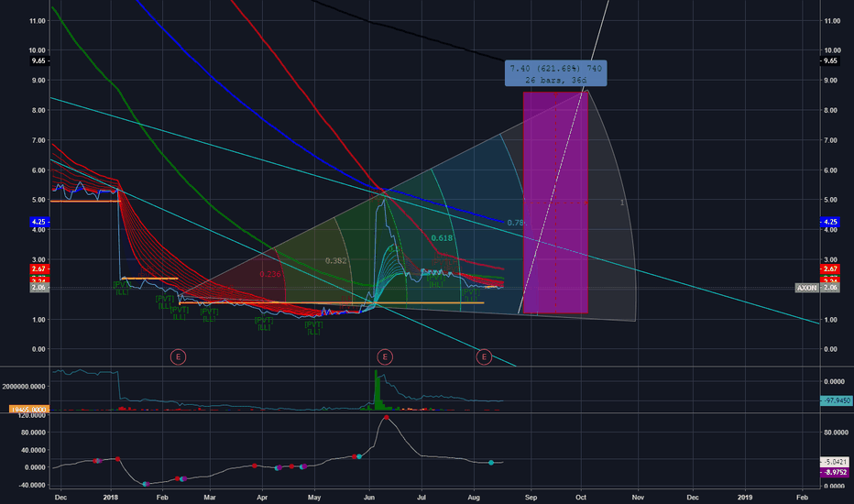
Task: Select the red 2.67 tag on left axis
Action: click(38, 268)
